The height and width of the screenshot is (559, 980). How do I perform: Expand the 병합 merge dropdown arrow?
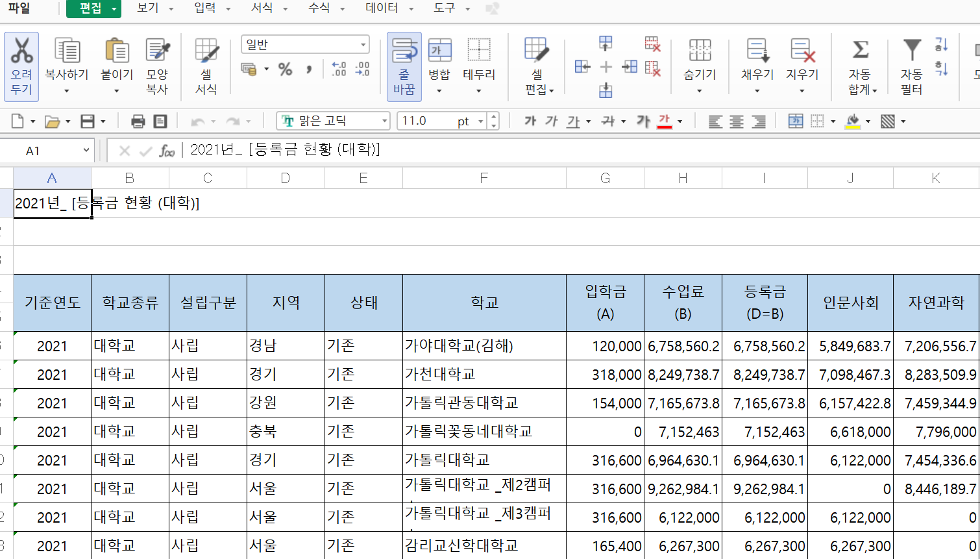439,91
